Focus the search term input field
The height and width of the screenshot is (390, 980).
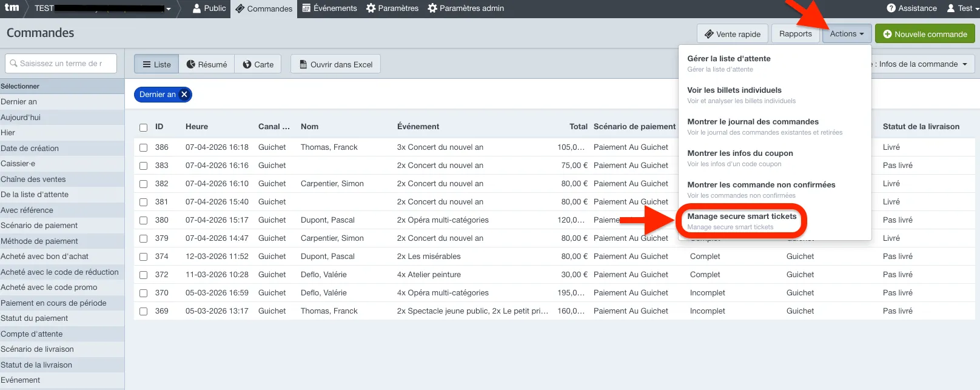click(x=61, y=63)
